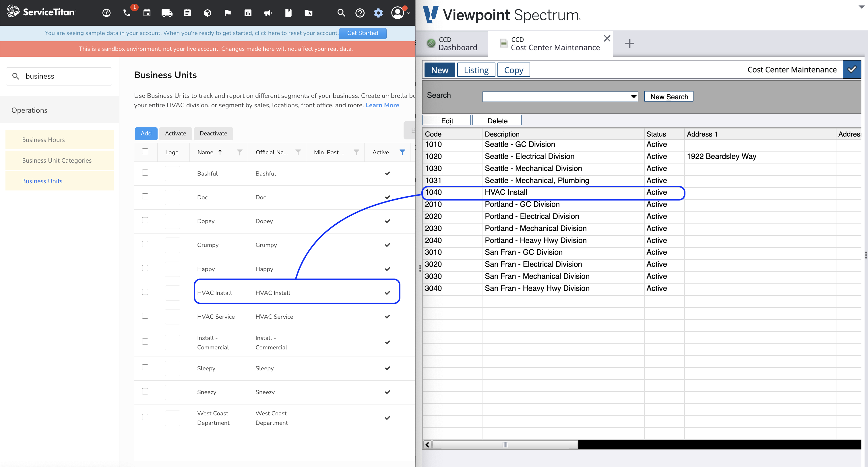Open Business Hours in sidebar

pos(60,140)
